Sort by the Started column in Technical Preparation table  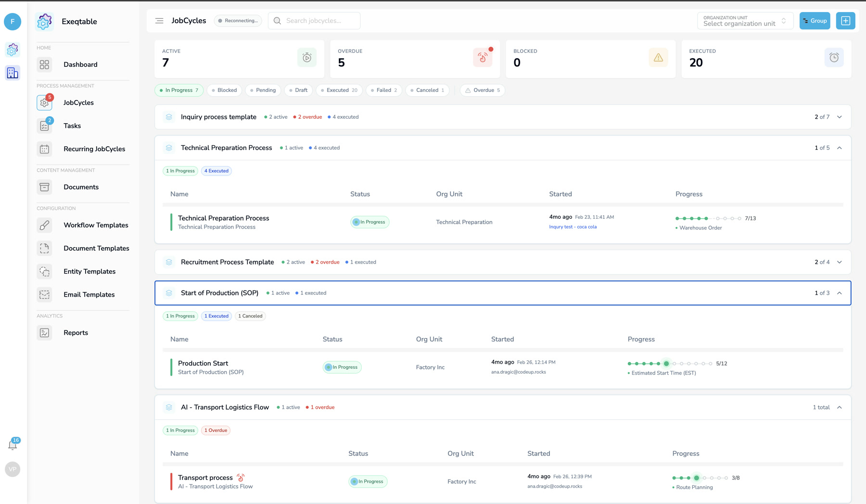(x=560, y=194)
